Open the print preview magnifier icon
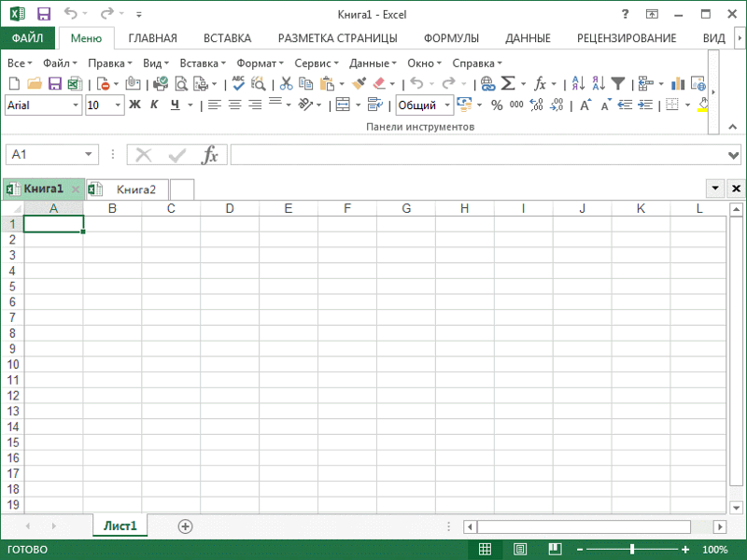 [181, 84]
